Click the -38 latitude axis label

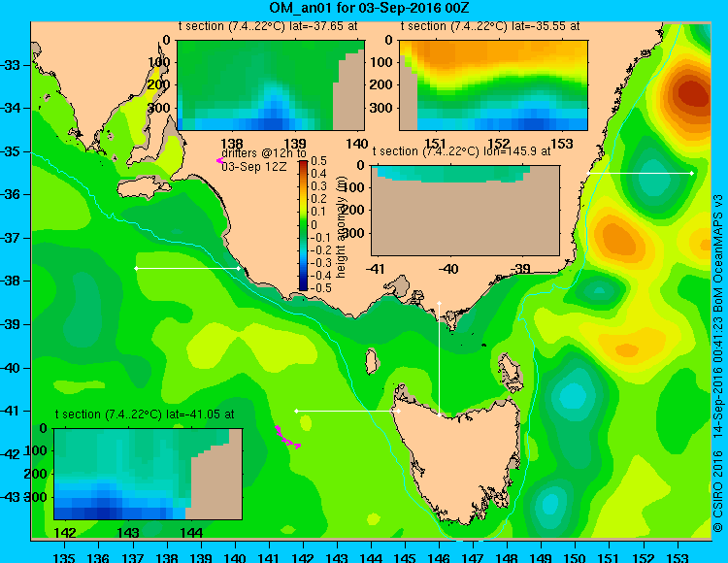[12, 281]
